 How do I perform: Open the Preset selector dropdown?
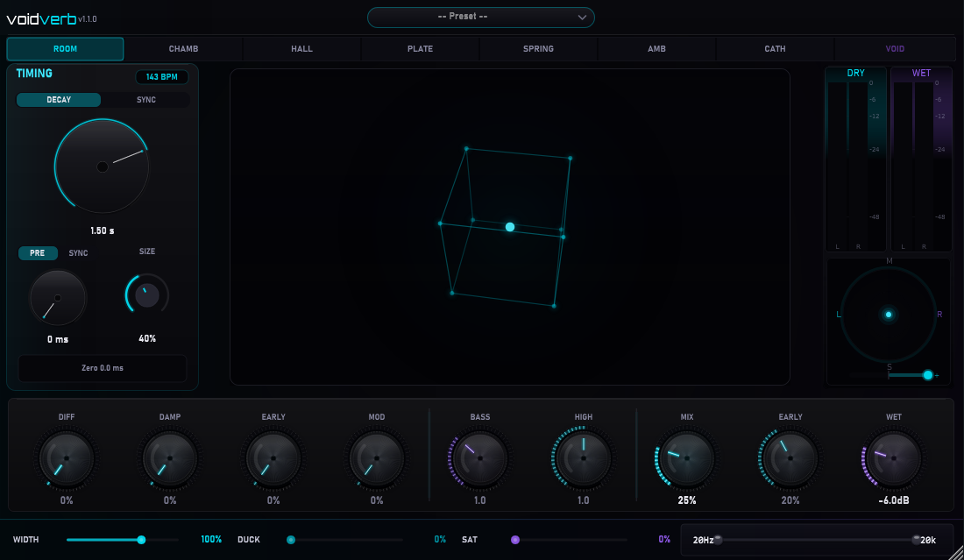click(x=480, y=17)
